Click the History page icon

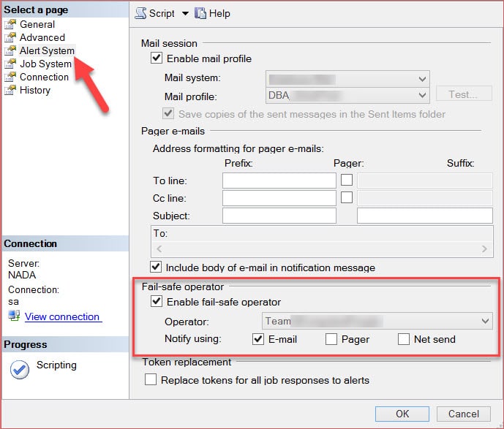(x=10, y=90)
